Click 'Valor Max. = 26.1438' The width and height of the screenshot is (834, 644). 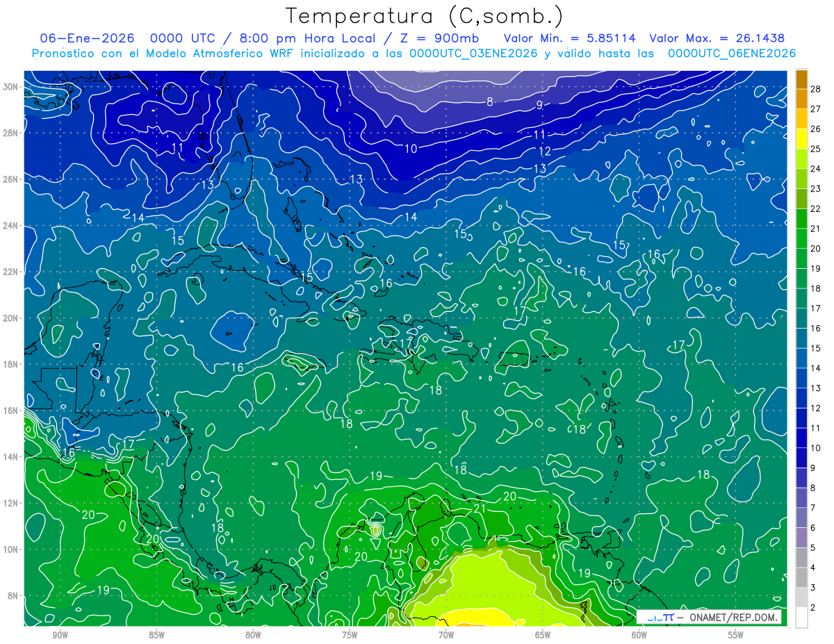(x=717, y=38)
